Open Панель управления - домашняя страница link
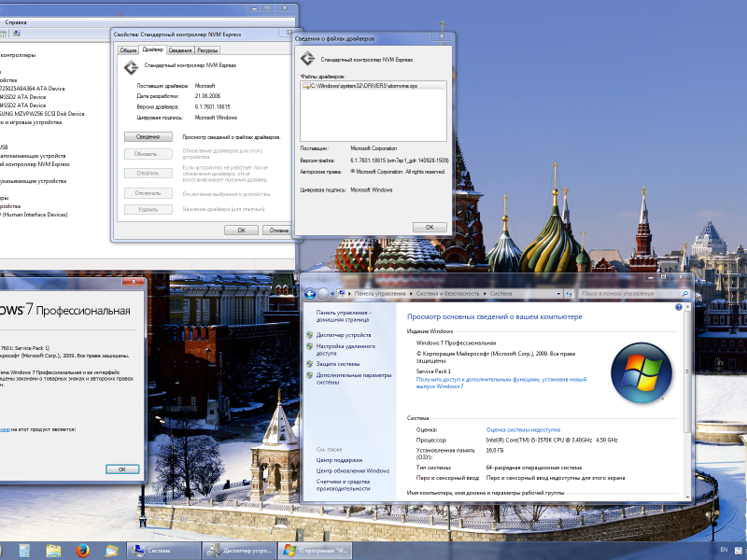Viewport: 747px width, 560px height. tap(343, 316)
